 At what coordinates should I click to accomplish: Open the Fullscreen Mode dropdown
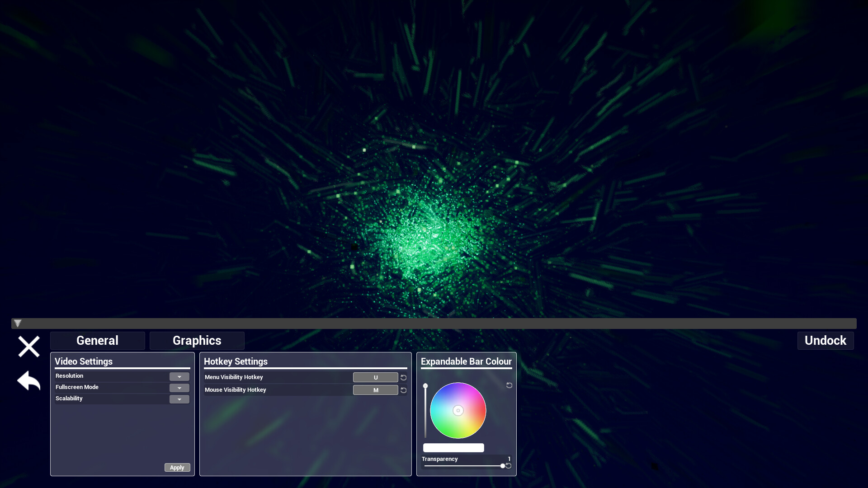tap(179, 388)
